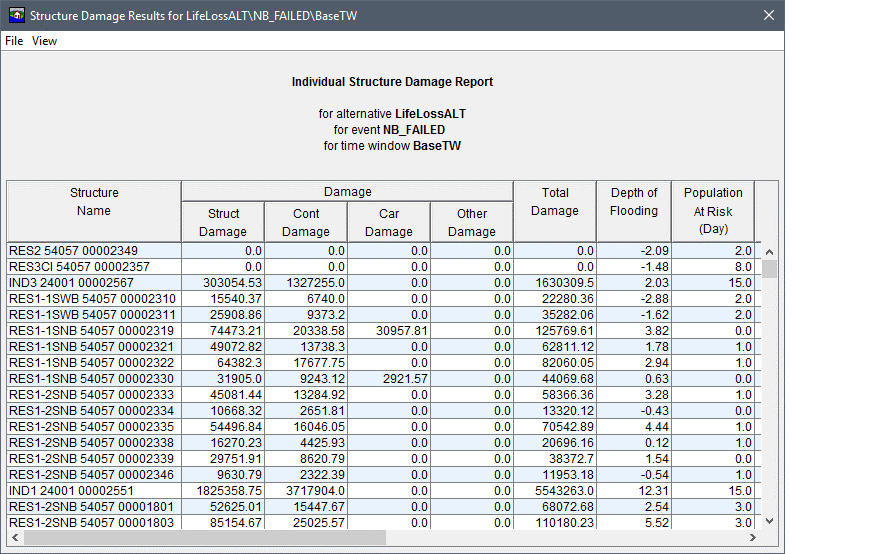Click the Population At Risk (Day) header

713,211
